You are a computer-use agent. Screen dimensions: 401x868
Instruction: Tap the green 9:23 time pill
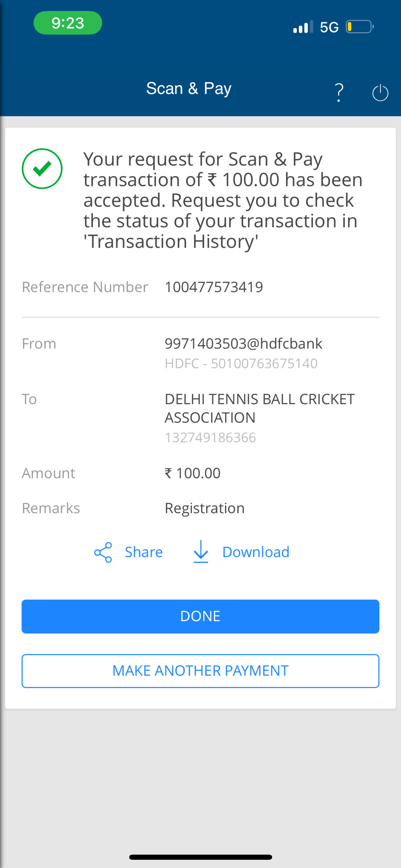(x=68, y=23)
